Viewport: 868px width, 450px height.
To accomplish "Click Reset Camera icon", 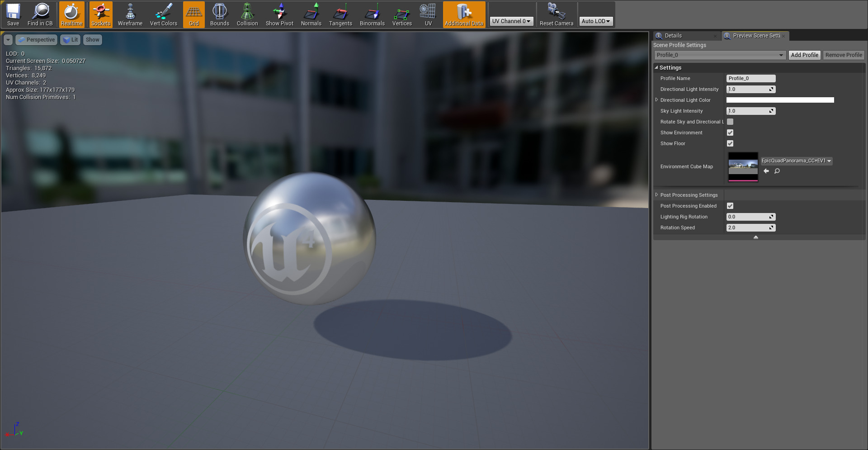I will point(556,14).
